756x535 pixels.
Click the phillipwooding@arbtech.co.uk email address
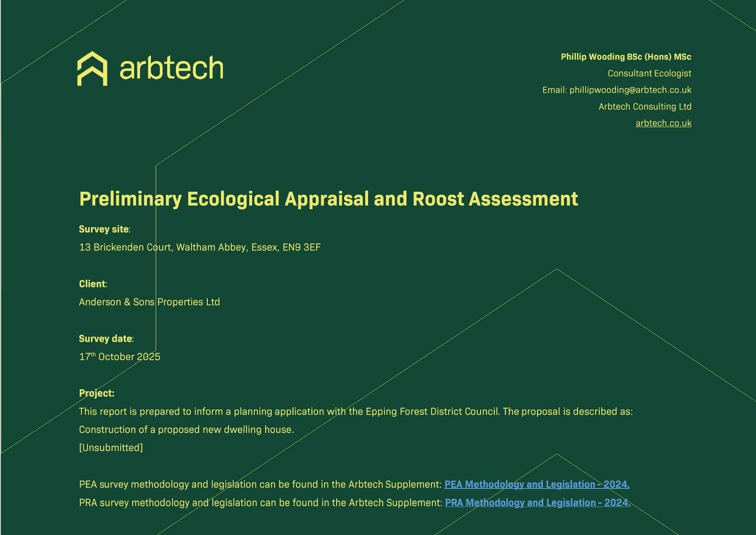click(630, 90)
